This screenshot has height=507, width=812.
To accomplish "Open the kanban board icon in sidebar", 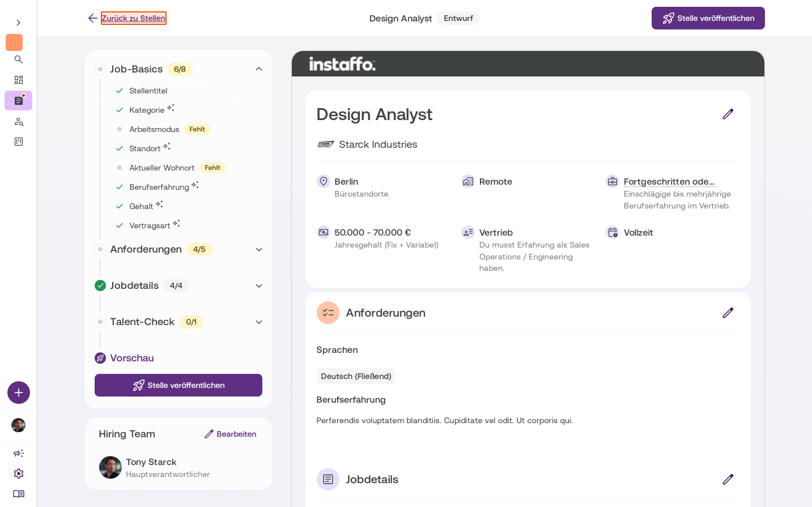I will coord(19,142).
